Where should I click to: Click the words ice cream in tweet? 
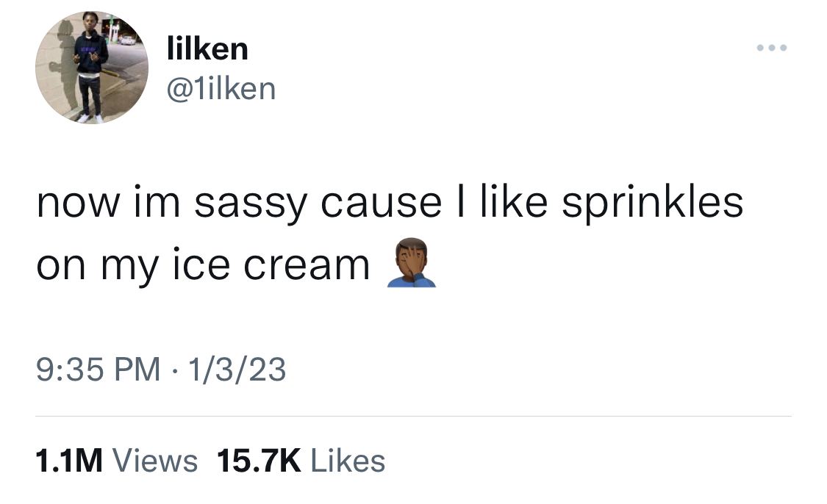pos(271,264)
